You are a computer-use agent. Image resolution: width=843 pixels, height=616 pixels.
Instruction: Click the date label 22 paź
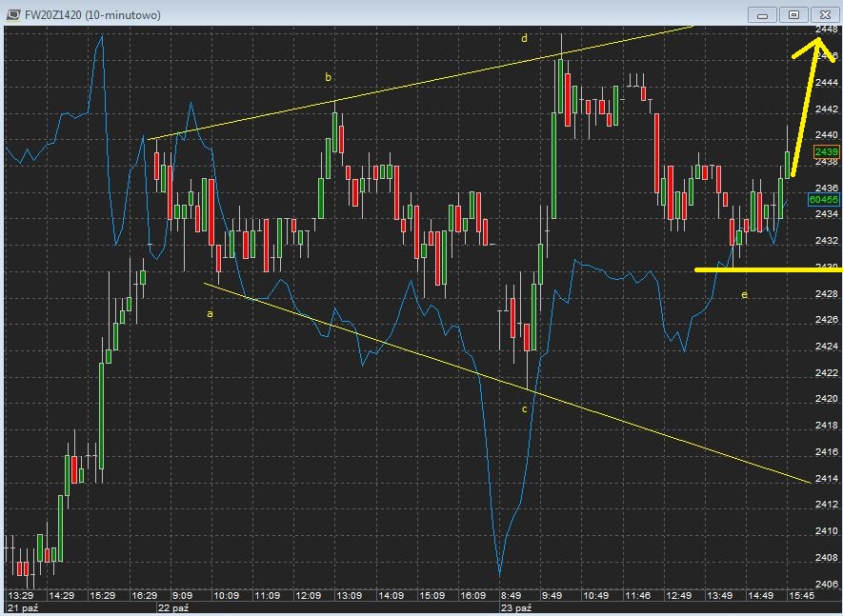click(x=173, y=608)
